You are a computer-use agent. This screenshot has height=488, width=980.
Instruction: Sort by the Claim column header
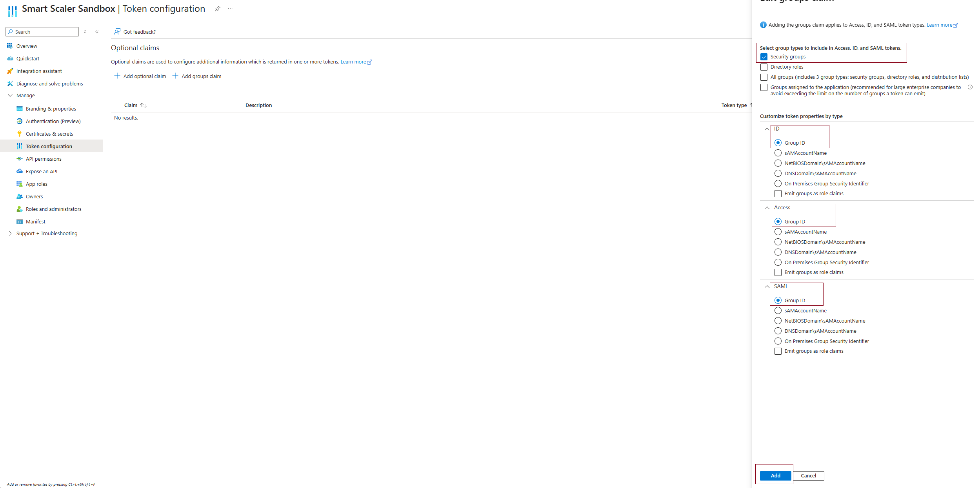pos(131,105)
